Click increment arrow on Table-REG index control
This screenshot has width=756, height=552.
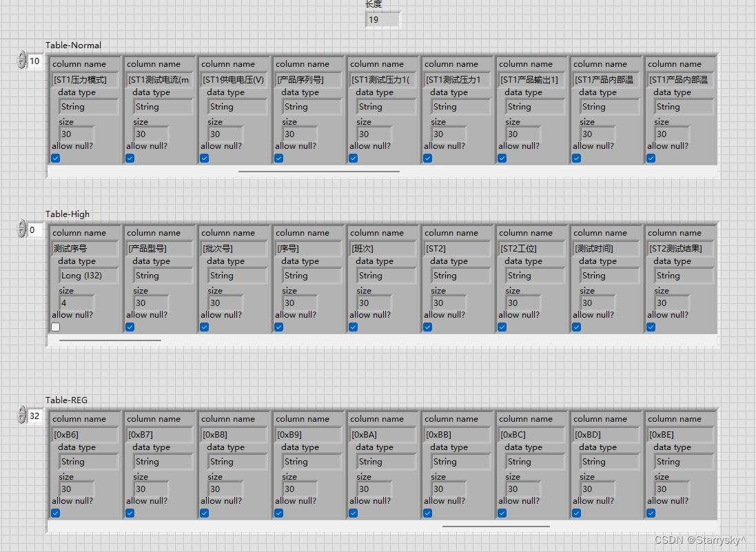[x=20, y=411]
